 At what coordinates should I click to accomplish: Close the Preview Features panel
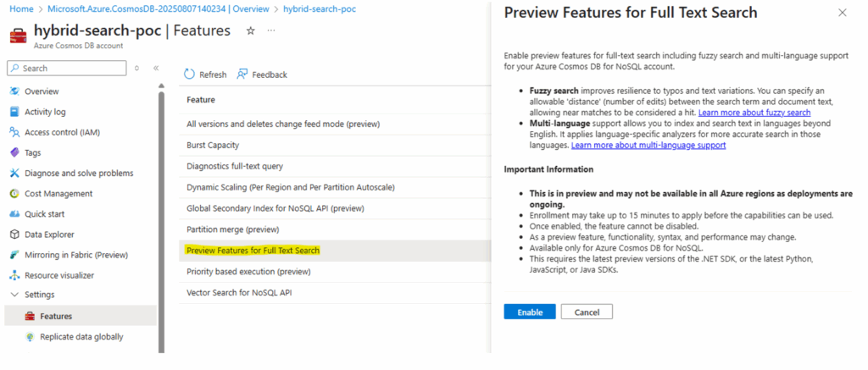(843, 13)
